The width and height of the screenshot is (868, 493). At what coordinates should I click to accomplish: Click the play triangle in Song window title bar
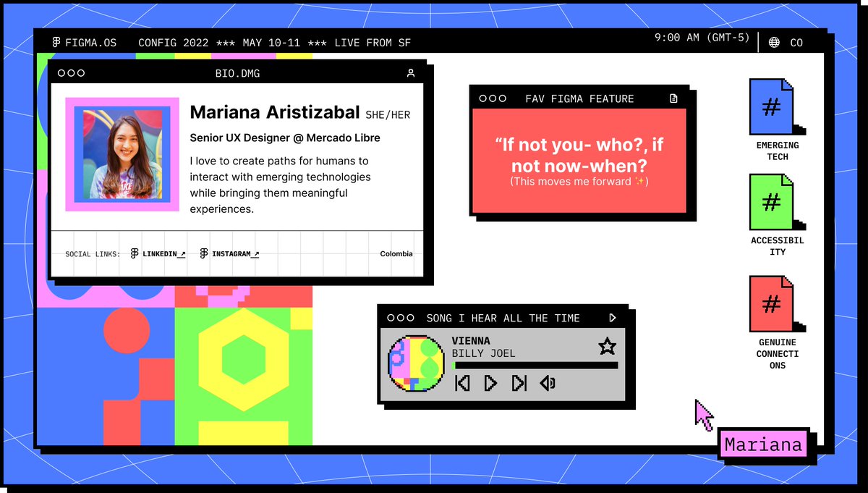pyautogui.click(x=613, y=318)
